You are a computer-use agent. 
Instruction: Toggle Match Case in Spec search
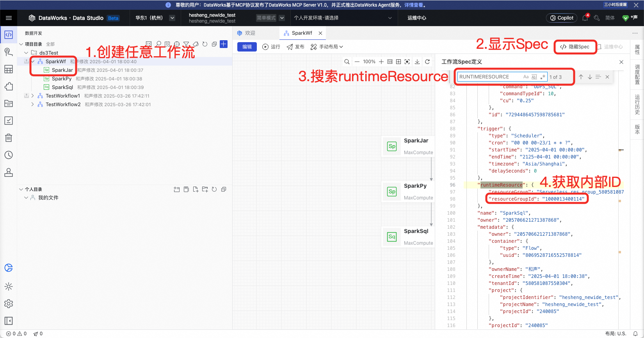[x=526, y=77]
